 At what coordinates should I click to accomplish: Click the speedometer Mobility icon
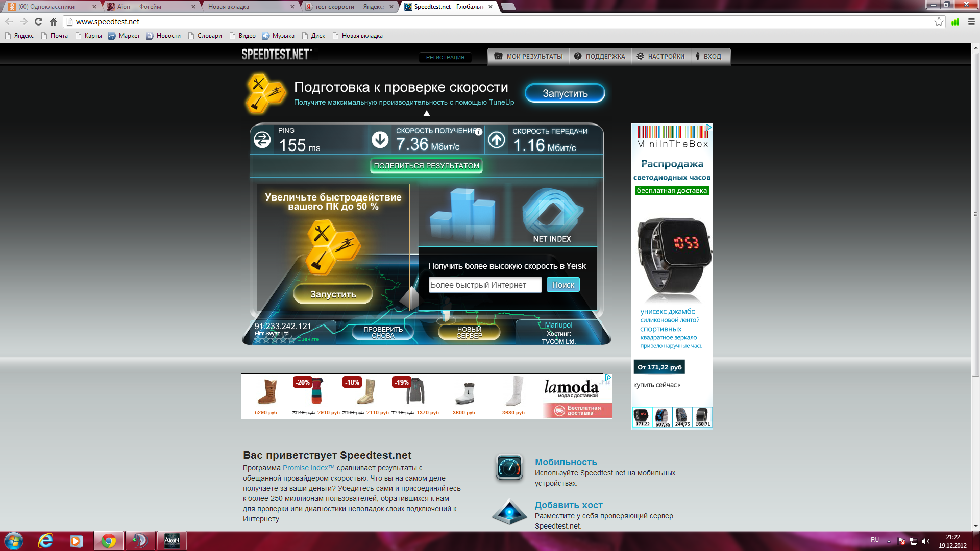[509, 467]
